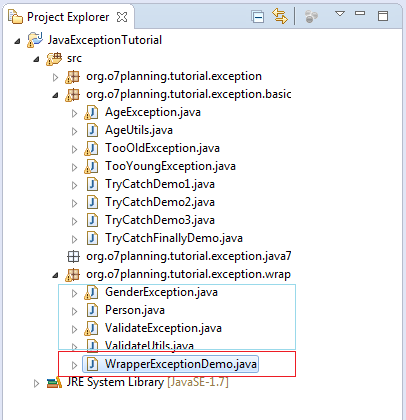406x420 pixels.
Task: Click the Collapse All toolbar icon
Action: (258, 17)
